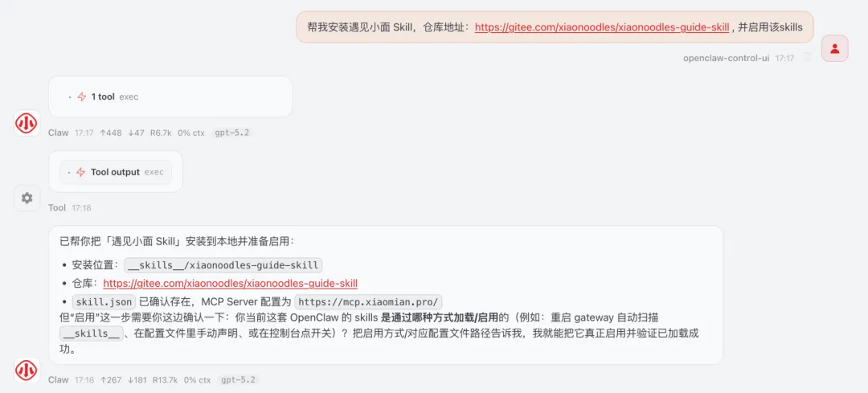Open the gitee link in the user message
Screen dimensions: 868x393
point(602,27)
